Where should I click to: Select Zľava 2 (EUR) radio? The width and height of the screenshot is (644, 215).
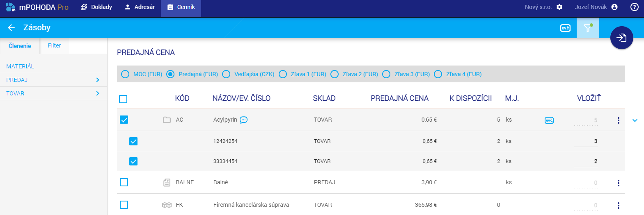click(335, 74)
